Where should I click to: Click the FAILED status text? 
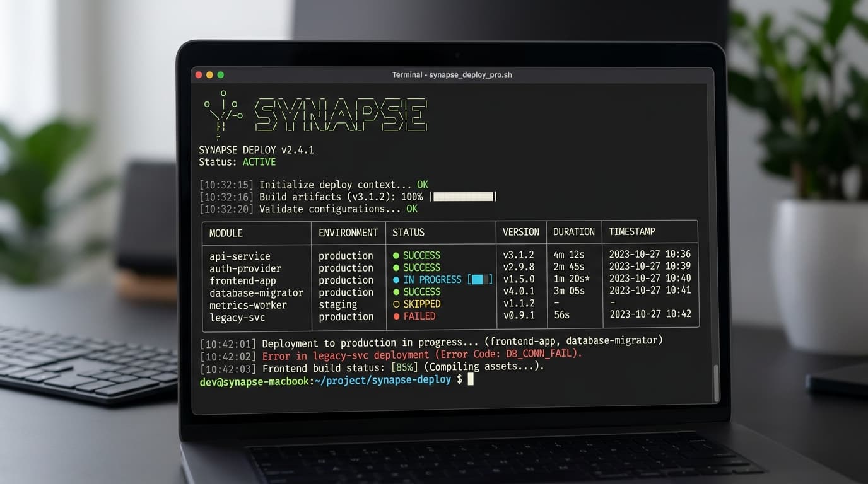pyautogui.click(x=419, y=316)
